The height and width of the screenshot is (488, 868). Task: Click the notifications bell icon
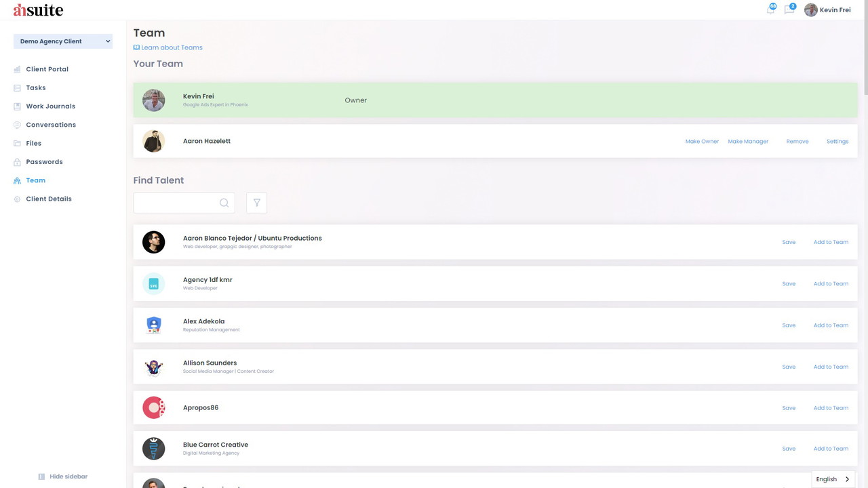[x=770, y=10]
